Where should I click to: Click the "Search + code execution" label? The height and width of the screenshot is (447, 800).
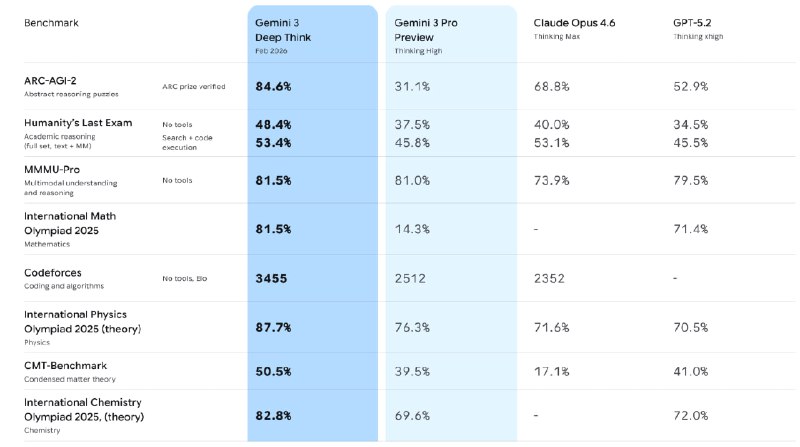[187, 142]
